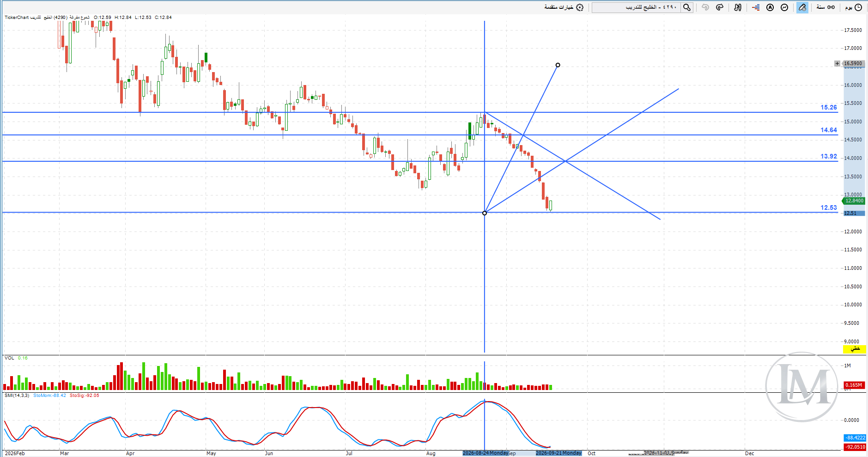Viewport: 868px width, 457px height.
Task: Click the plus button beside 16.5900 price
Action: [837, 64]
